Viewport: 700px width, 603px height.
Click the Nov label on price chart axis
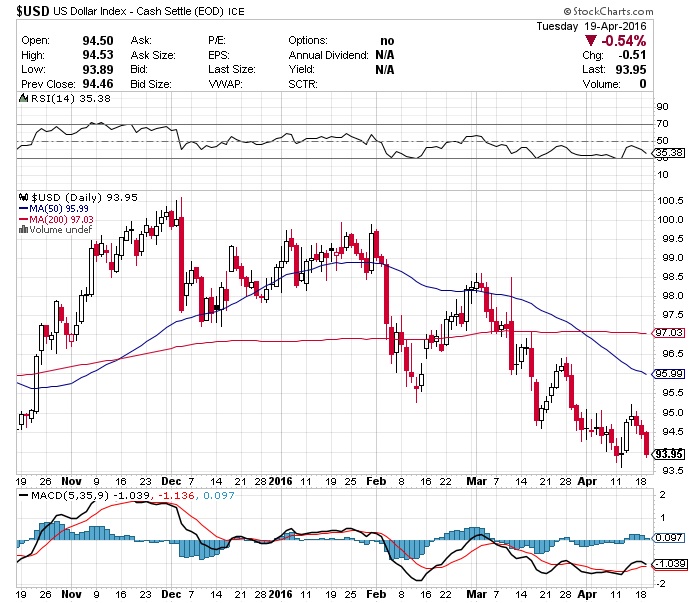(71, 481)
